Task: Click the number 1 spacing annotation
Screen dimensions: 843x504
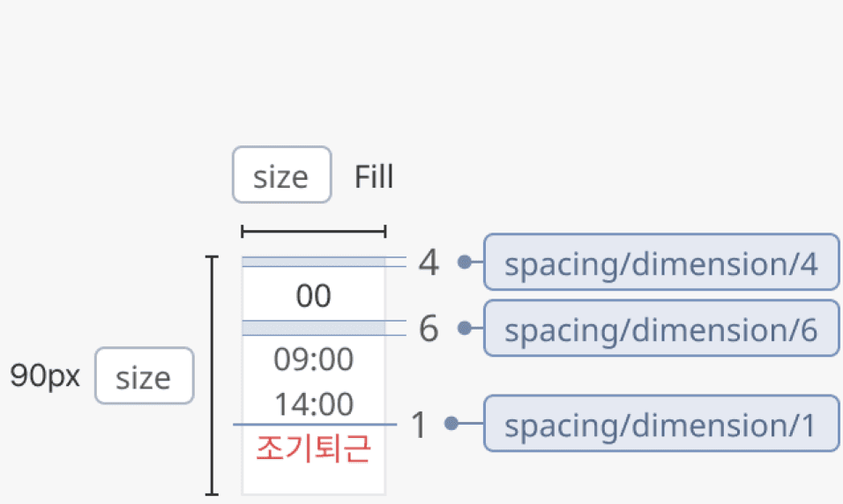Action: click(420, 426)
